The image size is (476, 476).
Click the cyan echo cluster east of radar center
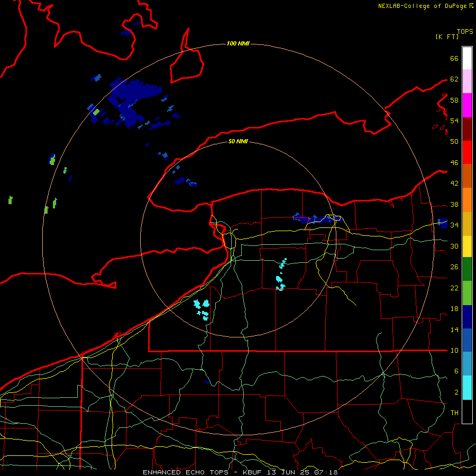point(281,274)
